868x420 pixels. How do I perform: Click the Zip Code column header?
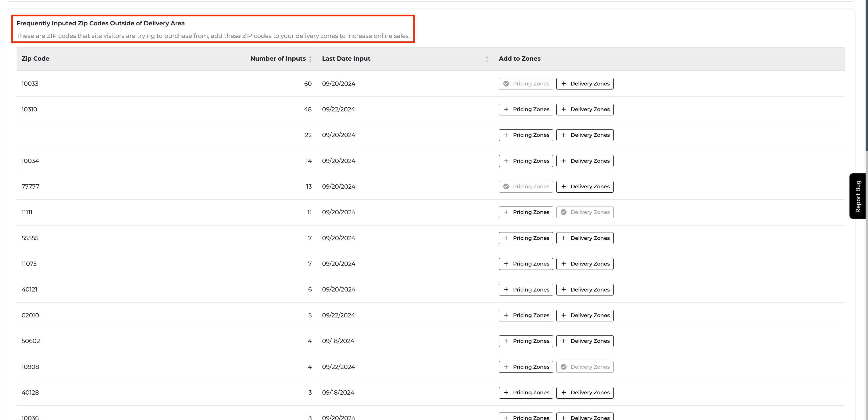35,59
